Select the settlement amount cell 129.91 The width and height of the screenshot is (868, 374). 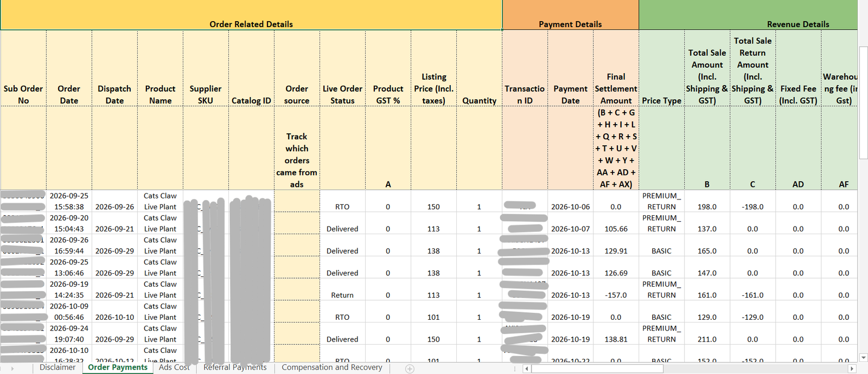[x=616, y=246]
